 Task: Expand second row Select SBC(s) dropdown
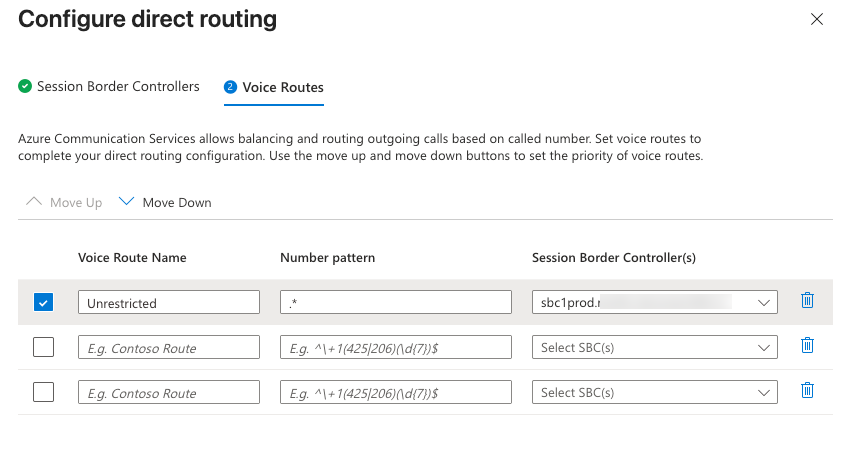click(x=655, y=347)
